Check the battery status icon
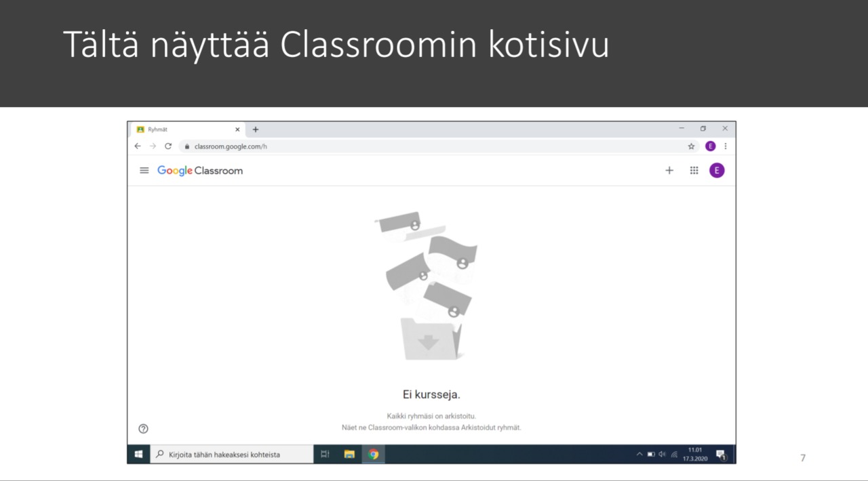Image resolution: width=868 pixels, height=481 pixels. (x=651, y=454)
